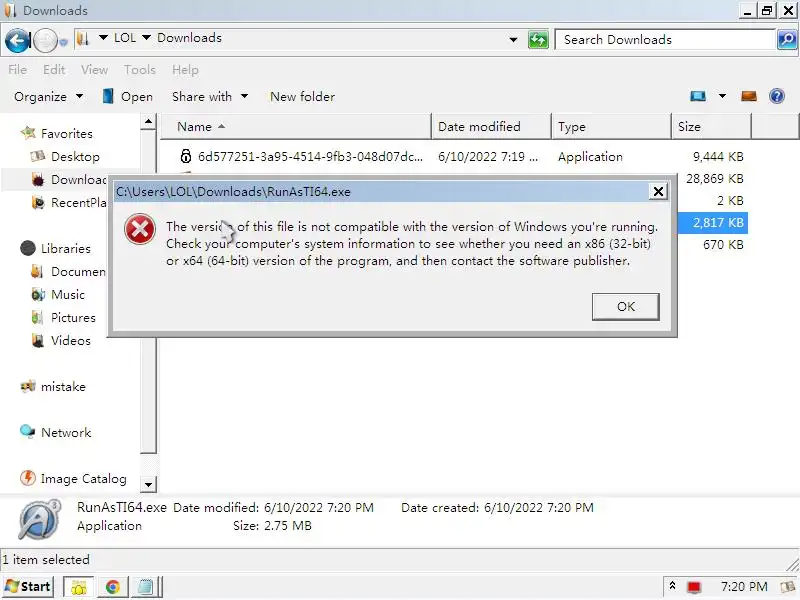Sort by the Type column header
Screen dimensions: 800x600
click(611, 127)
